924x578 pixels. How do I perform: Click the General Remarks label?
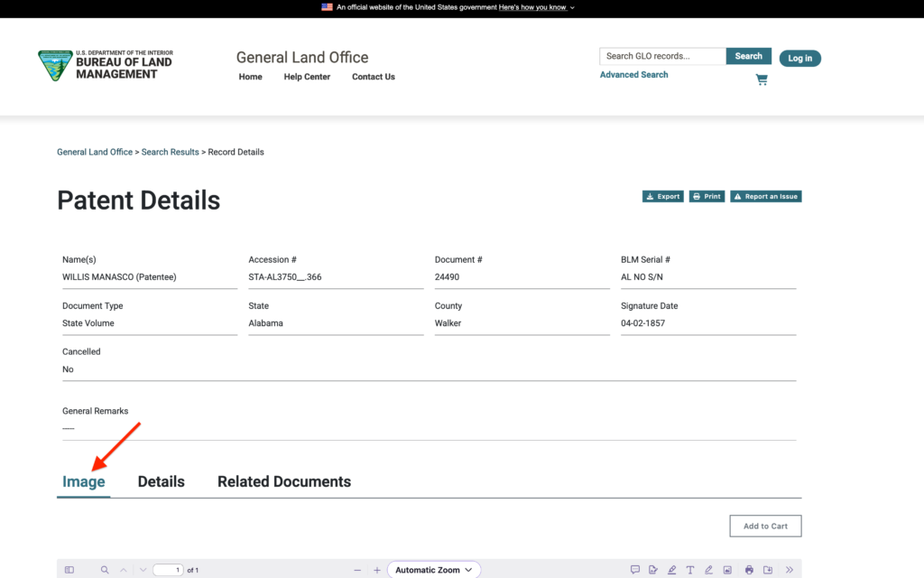click(96, 411)
